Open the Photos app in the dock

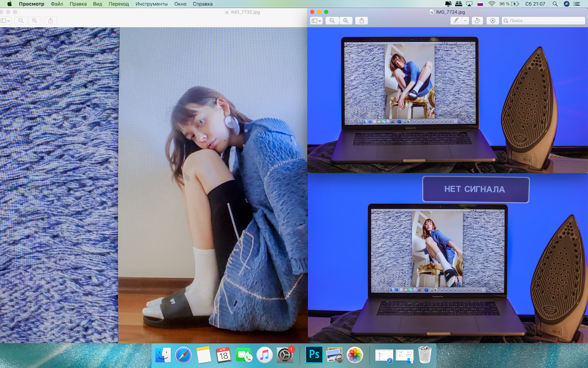[x=354, y=354]
